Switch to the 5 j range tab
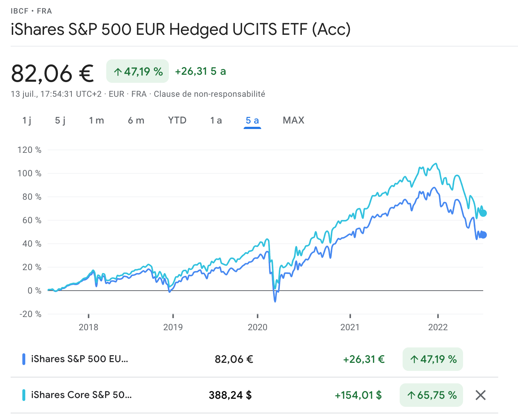518x420 pixels. [60, 121]
